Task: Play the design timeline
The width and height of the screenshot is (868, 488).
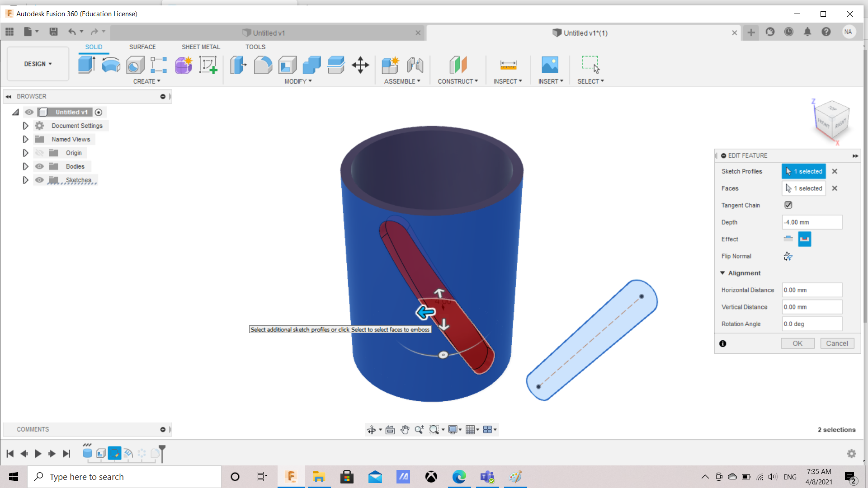Action: pos(38,453)
